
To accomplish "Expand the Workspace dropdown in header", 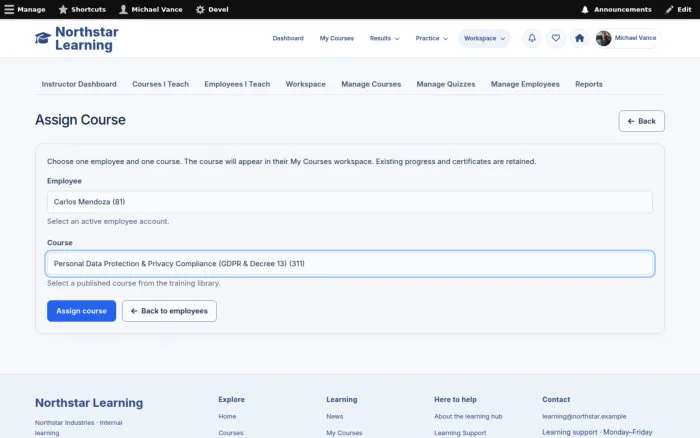I will [x=484, y=38].
